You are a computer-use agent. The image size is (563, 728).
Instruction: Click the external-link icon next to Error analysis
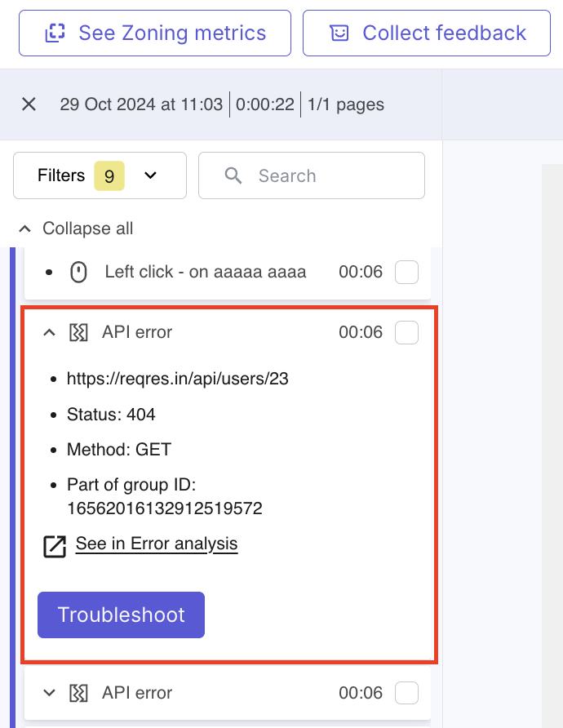coord(53,547)
